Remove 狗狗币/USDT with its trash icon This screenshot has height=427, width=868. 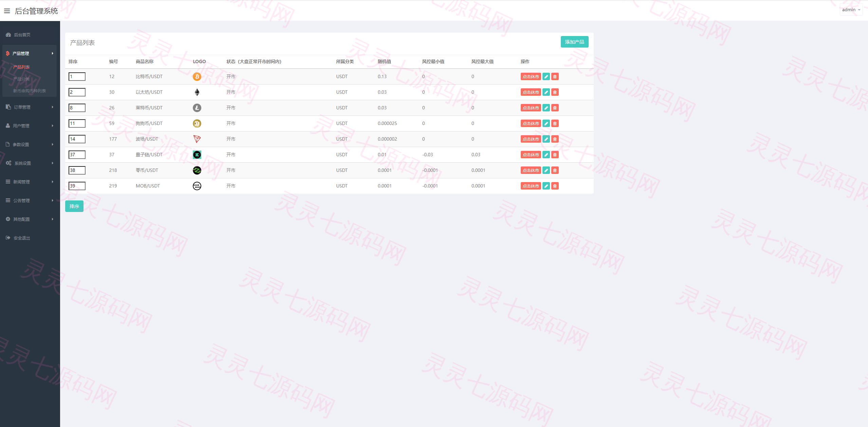pos(555,123)
